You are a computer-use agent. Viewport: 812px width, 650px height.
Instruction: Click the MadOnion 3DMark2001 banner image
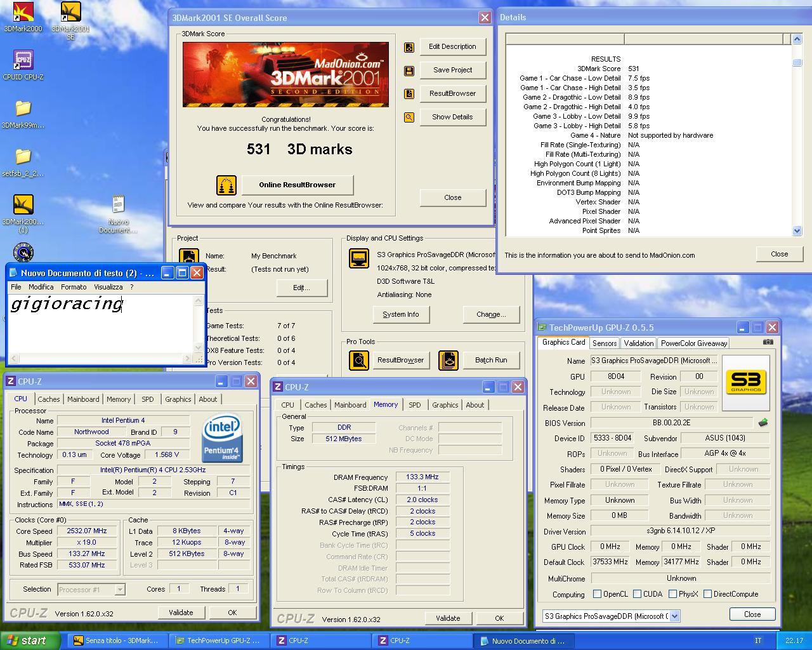[285, 74]
